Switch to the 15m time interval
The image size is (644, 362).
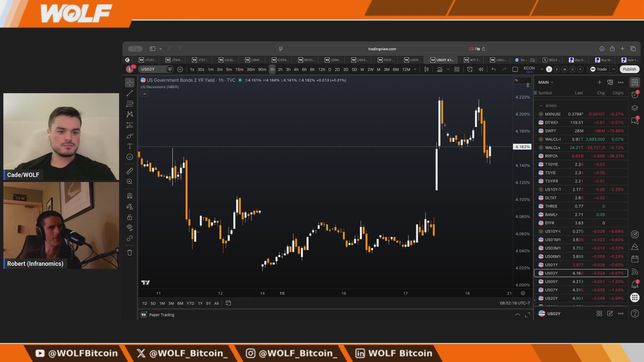click(239, 69)
